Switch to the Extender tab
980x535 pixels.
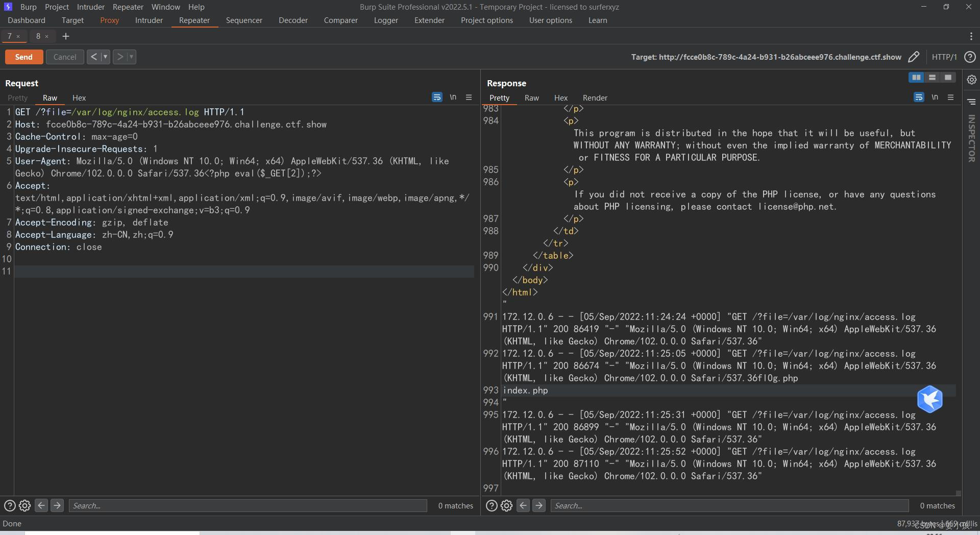[429, 20]
